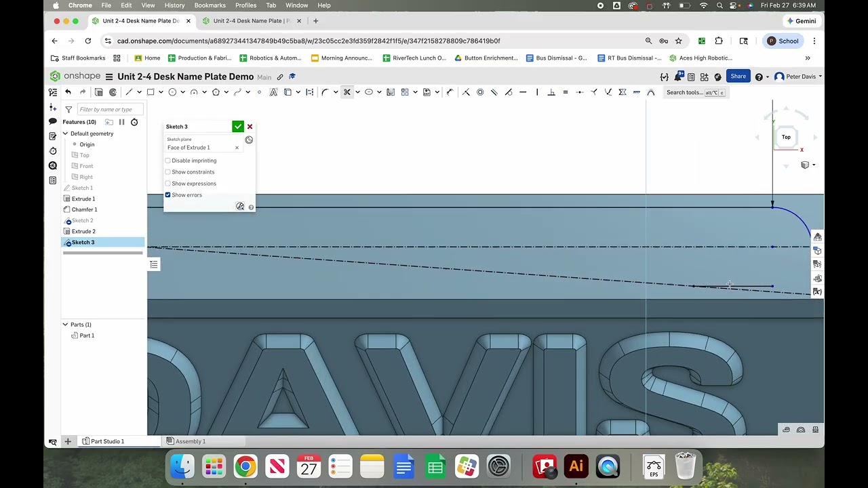Apply the Symmetric constraint
The height and width of the screenshot is (488, 868).
click(x=623, y=92)
